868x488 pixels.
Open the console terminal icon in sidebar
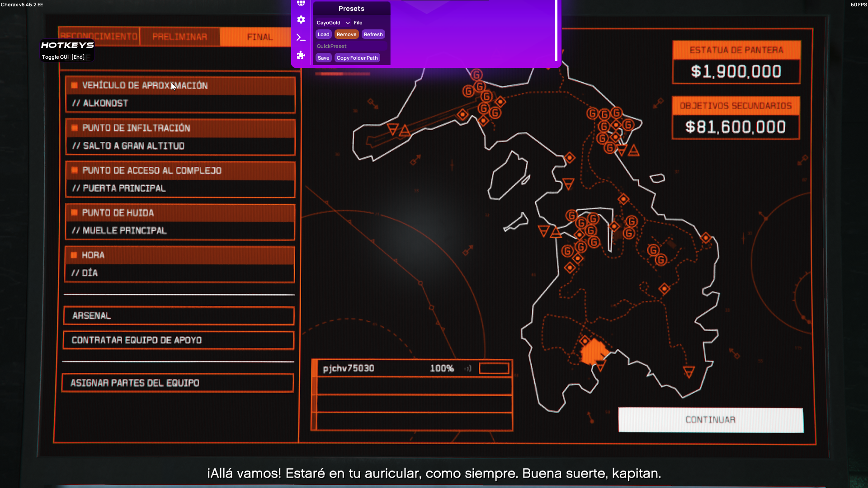[301, 38]
